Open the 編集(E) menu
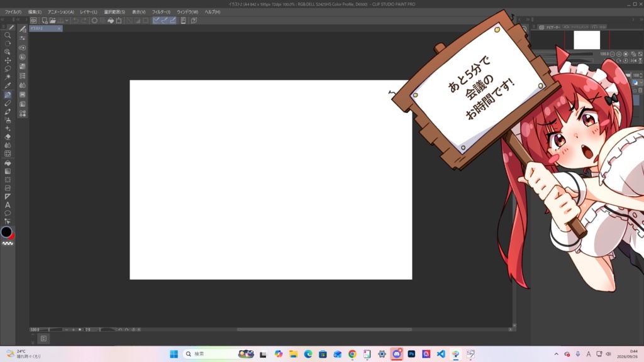Viewport: 644px width, 362px height. click(x=35, y=12)
